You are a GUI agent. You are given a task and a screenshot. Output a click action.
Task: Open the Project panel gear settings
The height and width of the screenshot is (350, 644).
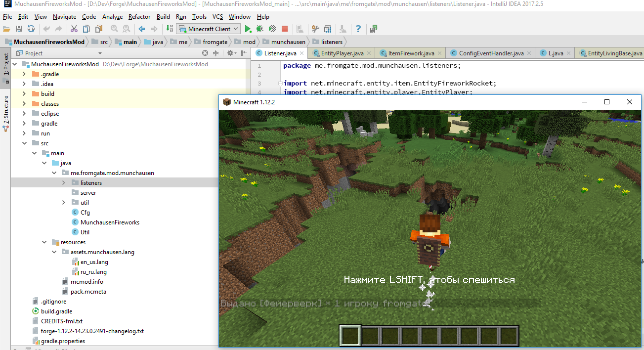(x=231, y=53)
